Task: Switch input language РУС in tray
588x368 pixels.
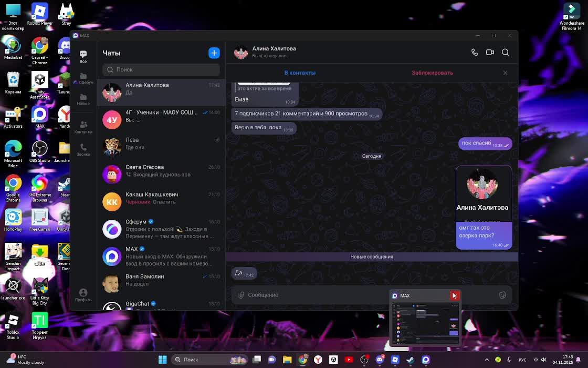Action: 522,360
